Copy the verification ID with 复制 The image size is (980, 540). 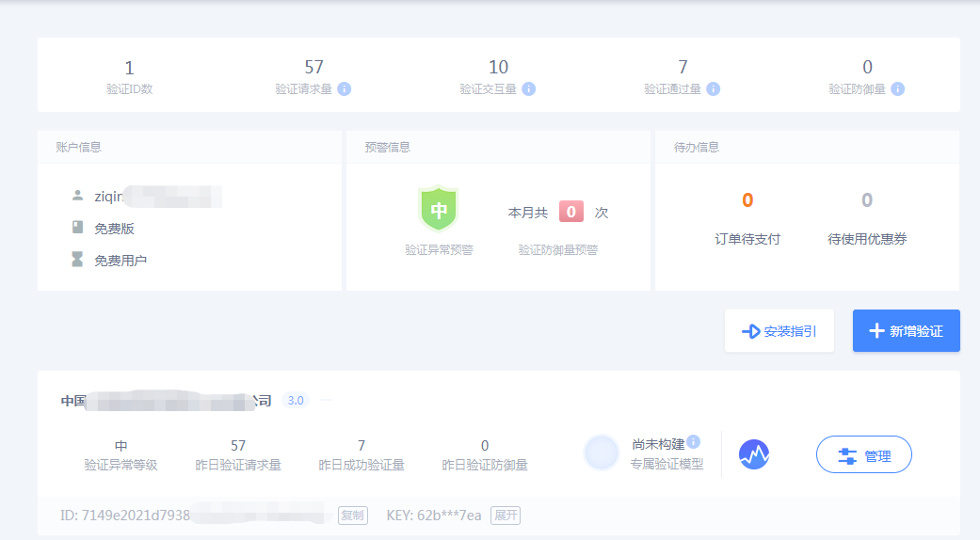(353, 516)
